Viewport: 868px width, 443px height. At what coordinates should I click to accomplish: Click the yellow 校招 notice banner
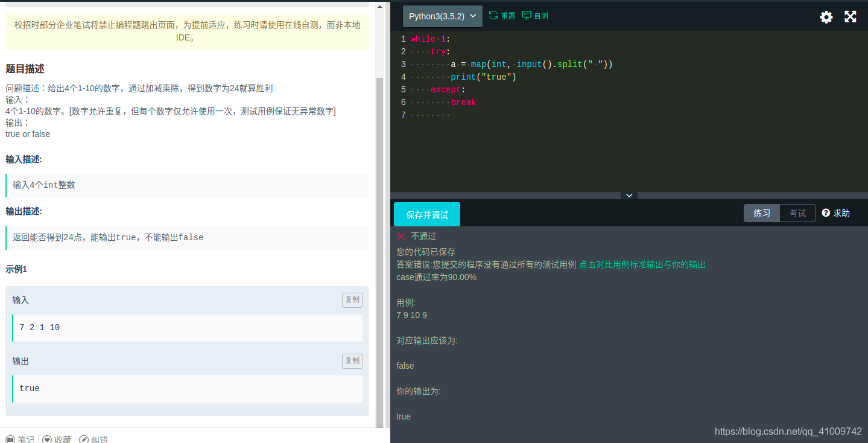(x=187, y=31)
